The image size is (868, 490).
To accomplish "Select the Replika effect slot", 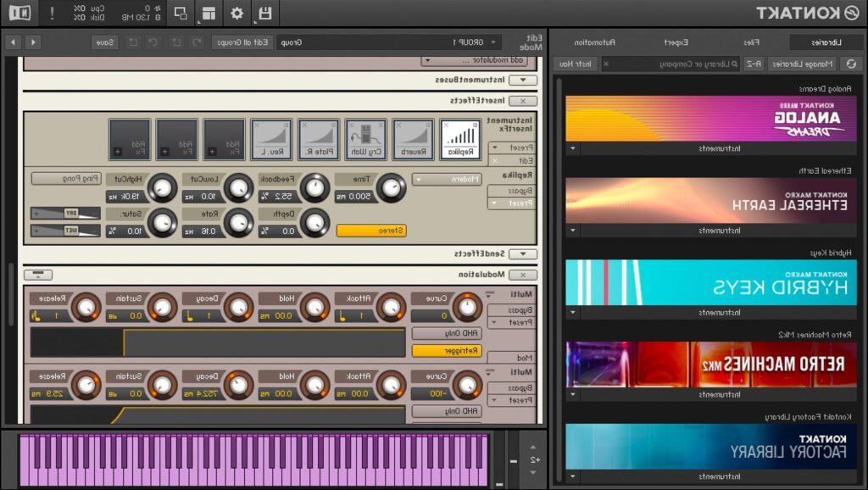I will pyautogui.click(x=460, y=140).
